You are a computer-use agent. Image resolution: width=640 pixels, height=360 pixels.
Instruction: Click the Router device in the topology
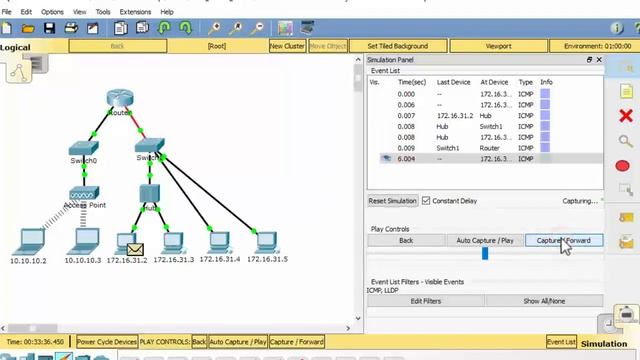(x=120, y=98)
